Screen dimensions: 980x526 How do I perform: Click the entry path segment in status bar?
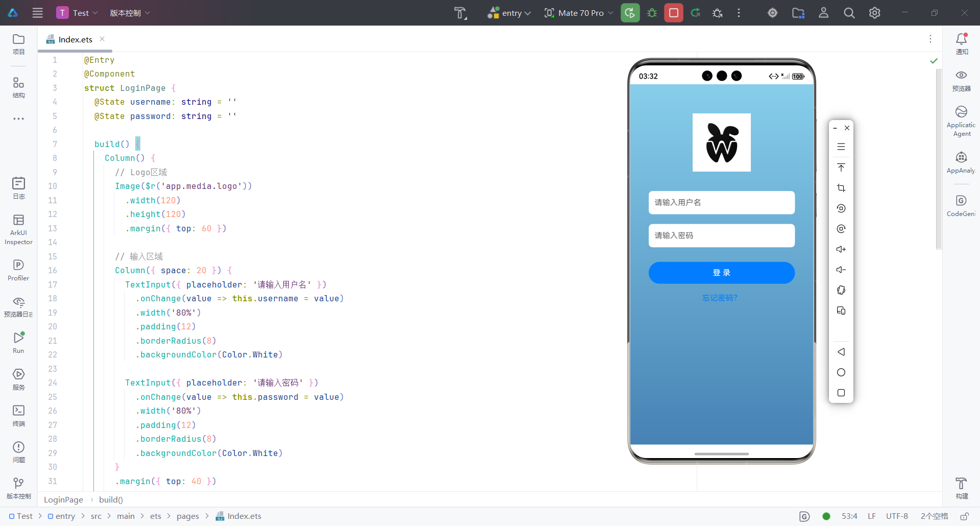point(61,516)
